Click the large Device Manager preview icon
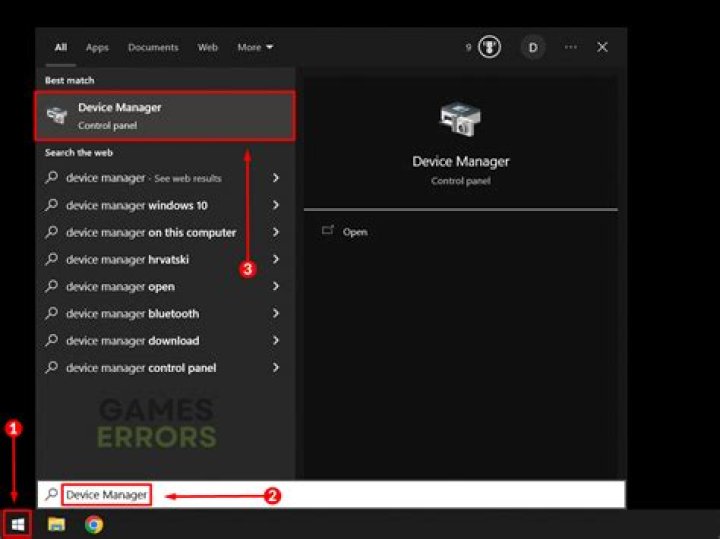Screen dimensions: 720x539 pos(460,119)
